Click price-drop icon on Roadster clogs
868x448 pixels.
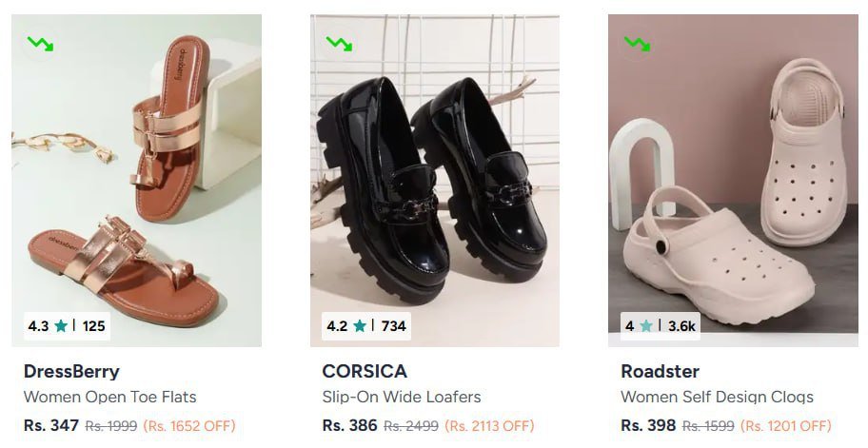(x=638, y=43)
